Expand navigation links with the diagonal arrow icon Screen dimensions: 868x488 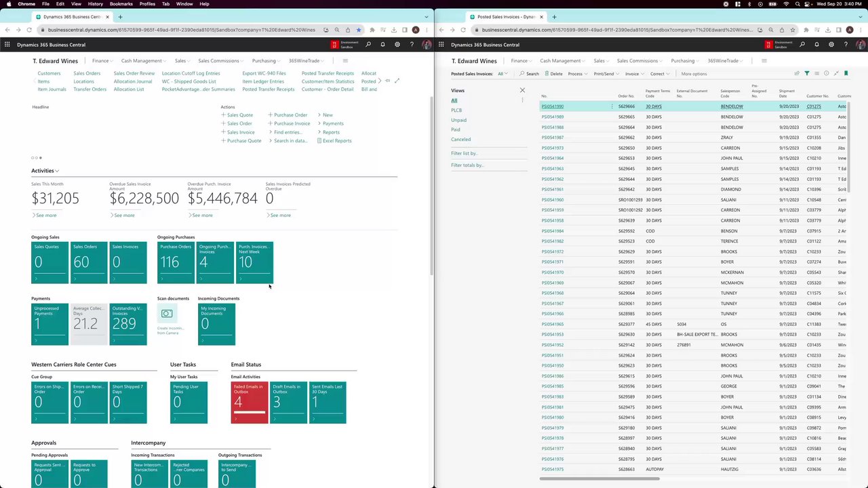pos(397,81)
